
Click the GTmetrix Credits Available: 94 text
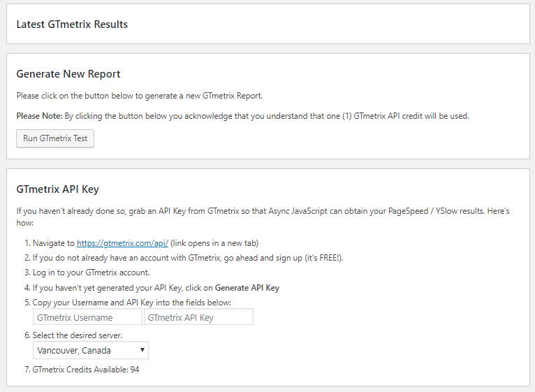coord(86,370)
